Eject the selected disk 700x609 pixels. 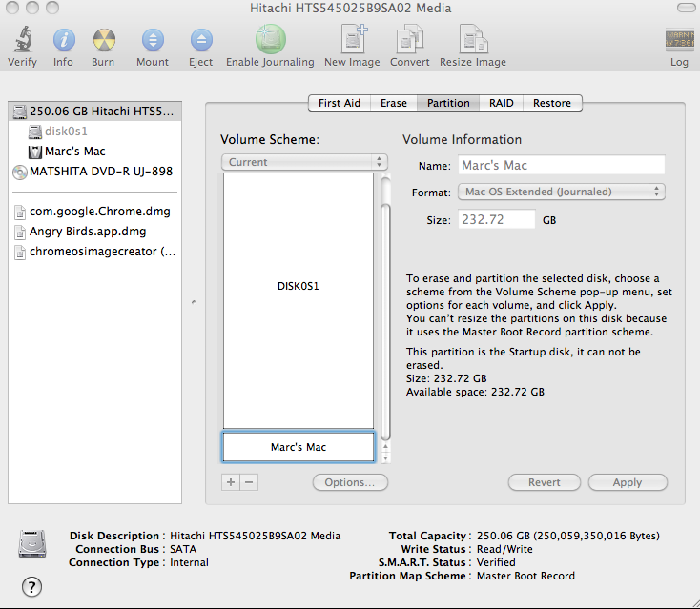pos(201,40)
